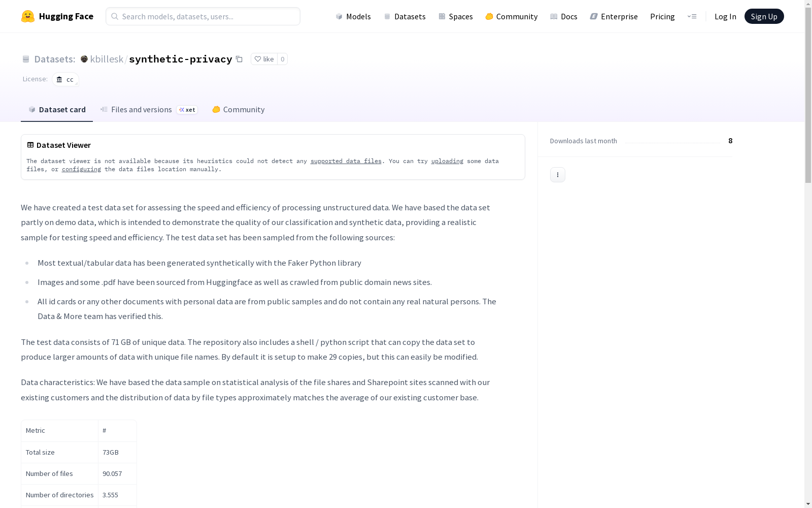812x508 pixels.
Task: Click the Datasets icon in navbar
Action: [387, 16]
